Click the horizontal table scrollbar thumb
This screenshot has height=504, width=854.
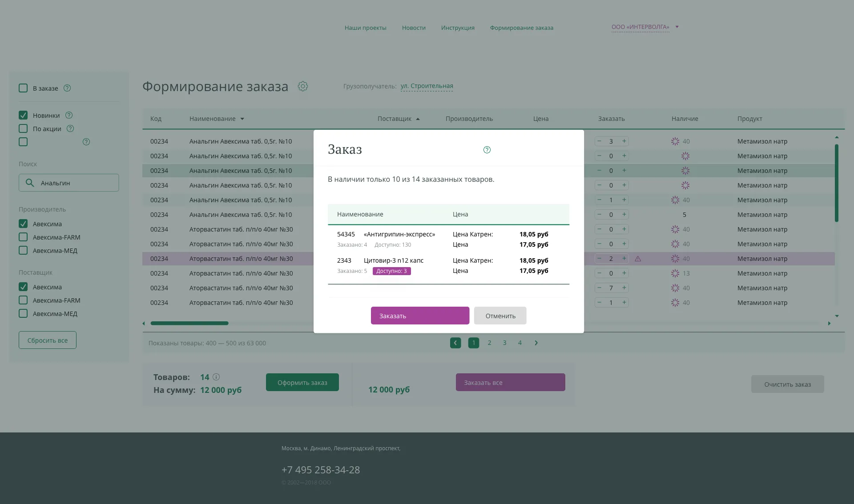[189, 324]
